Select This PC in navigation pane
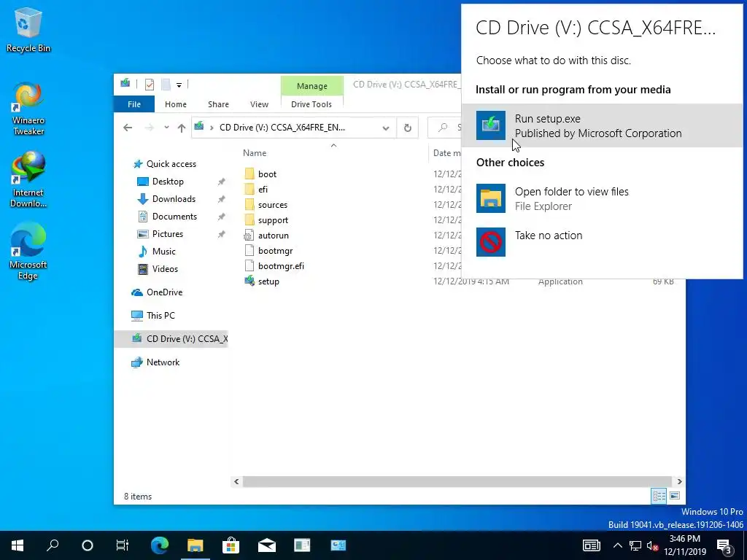 [x=160, y=316]
